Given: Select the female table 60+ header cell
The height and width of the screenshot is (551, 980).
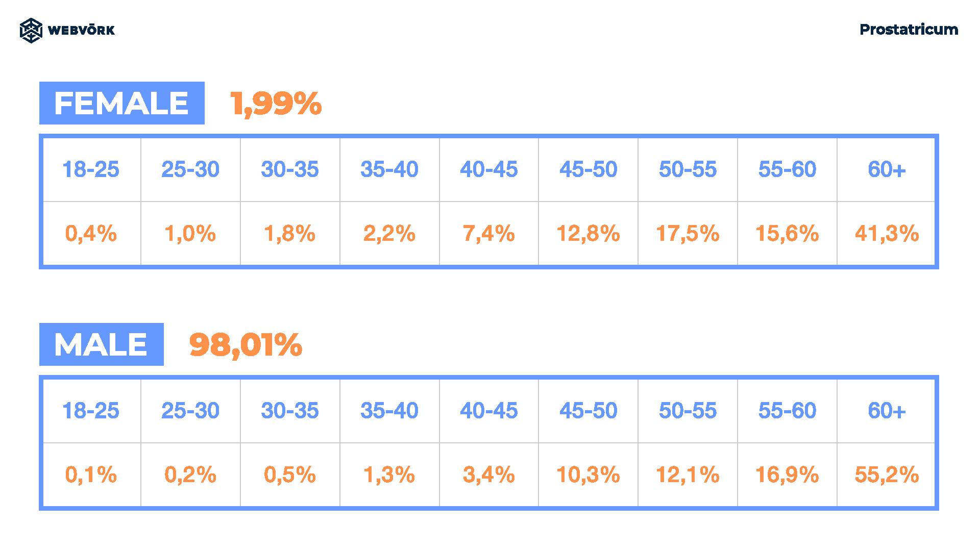Looking at the screenshot, I should 887,170.
